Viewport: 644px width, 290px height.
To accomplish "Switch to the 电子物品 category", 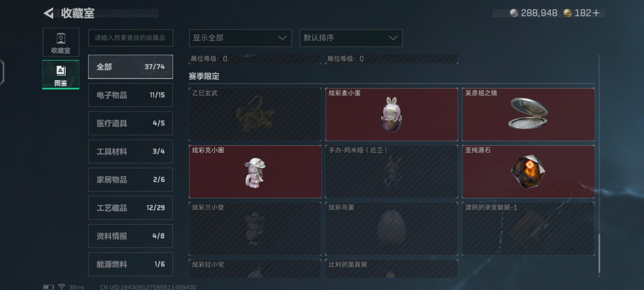I will pyautogui.click(x=131, y=95).
